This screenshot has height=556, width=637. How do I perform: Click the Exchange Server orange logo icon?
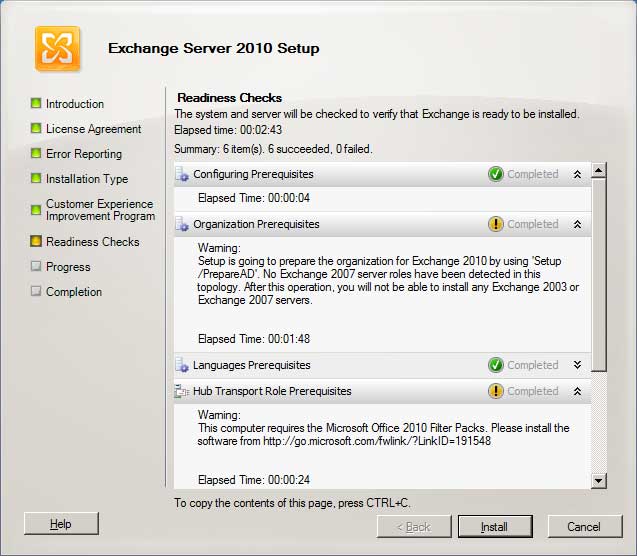click(57, 48)
